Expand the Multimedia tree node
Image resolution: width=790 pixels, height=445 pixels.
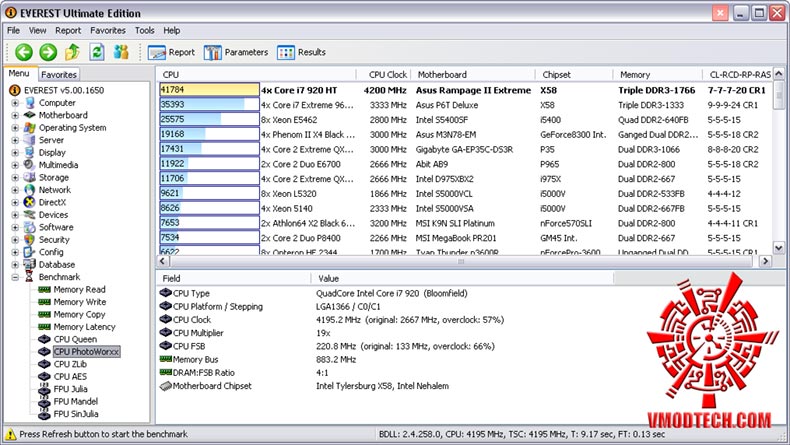click(x=15, y=165)
